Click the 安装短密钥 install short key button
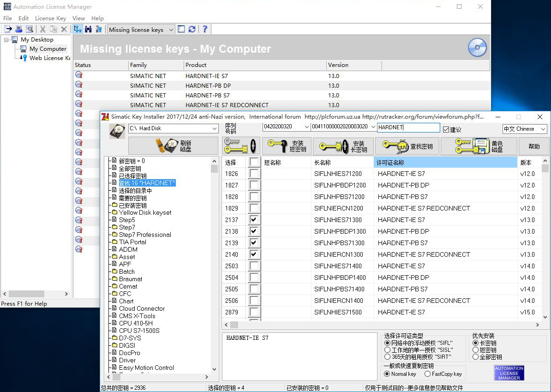 (287, 146)
